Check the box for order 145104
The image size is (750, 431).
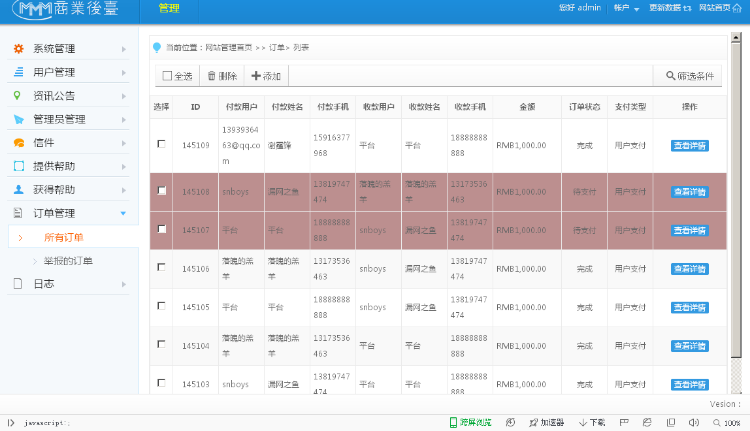(162, 344)
